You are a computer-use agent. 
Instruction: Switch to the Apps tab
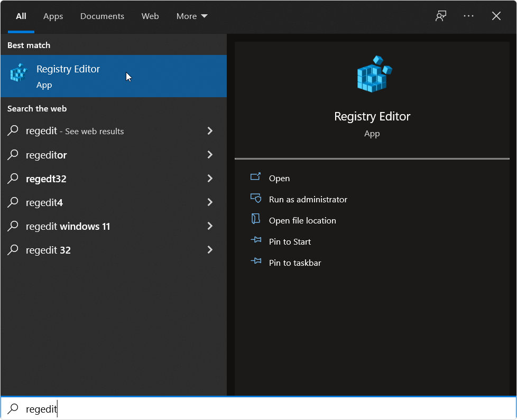click(53, 16)
